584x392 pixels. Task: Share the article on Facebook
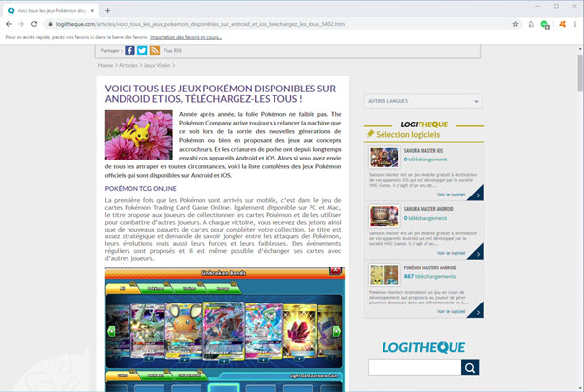click(x=129, y=51)
